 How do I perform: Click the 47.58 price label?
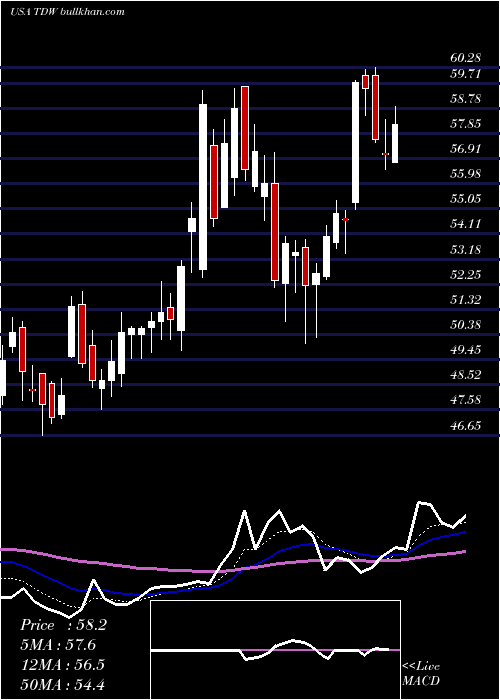[x=465, y=399]
